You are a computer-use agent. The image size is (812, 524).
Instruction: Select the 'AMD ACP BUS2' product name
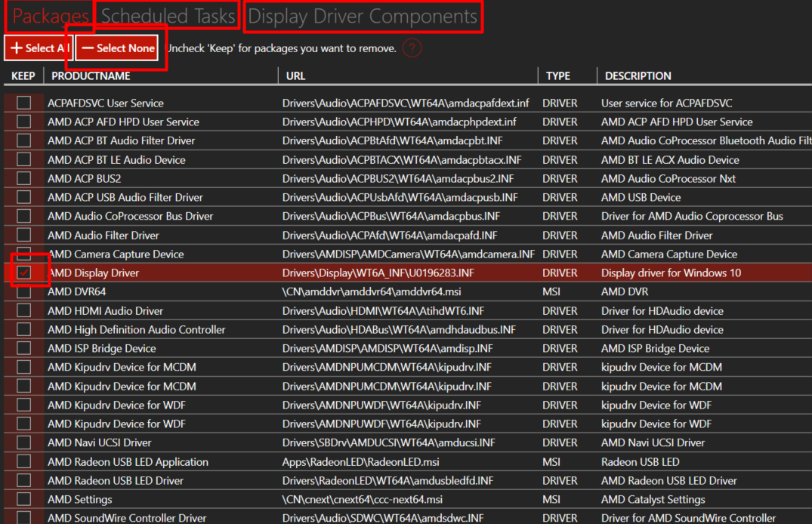[85, 179]
